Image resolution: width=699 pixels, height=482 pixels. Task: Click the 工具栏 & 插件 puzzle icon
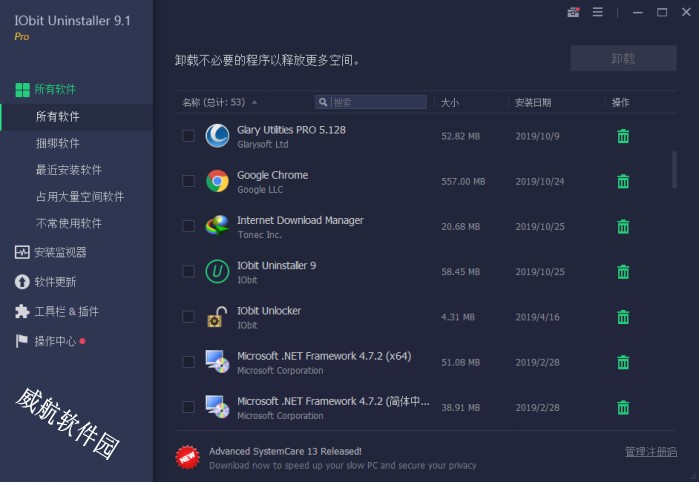(22, 311)
